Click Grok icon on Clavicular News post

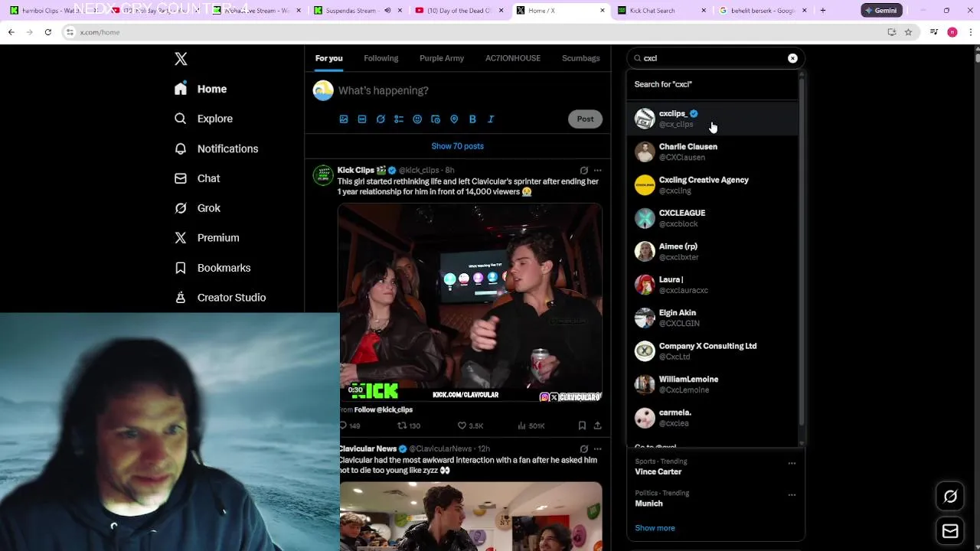point(583,449)
